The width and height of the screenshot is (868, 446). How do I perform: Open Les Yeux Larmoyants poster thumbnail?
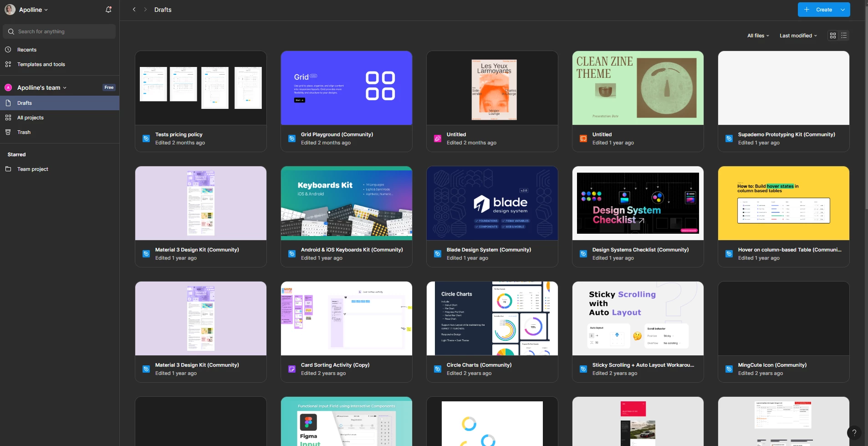click(492, 88)
